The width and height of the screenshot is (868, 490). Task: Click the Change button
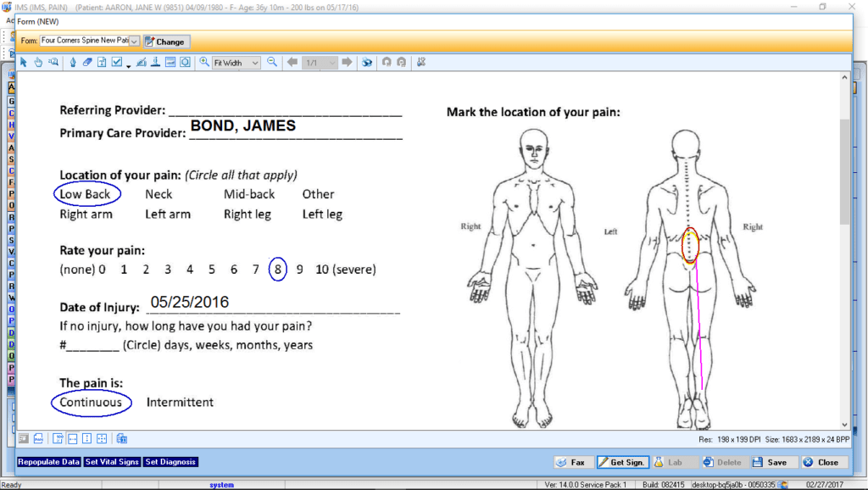pyautogui.click(x=166, y=41)
